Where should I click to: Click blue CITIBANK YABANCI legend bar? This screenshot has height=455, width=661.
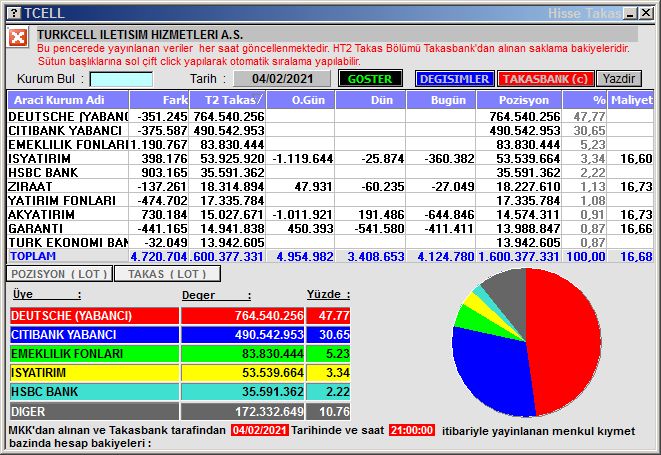click(94, 334)
